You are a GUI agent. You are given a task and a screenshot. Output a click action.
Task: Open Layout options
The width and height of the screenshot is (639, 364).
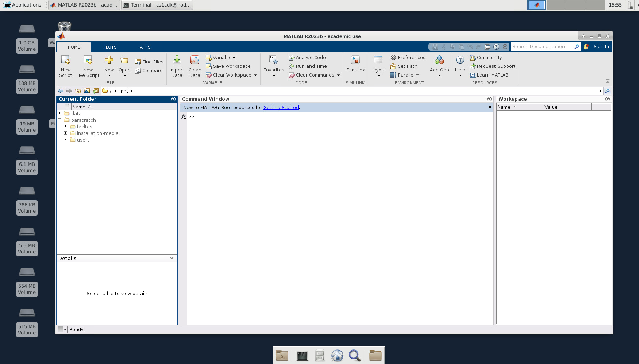(378, 66)
